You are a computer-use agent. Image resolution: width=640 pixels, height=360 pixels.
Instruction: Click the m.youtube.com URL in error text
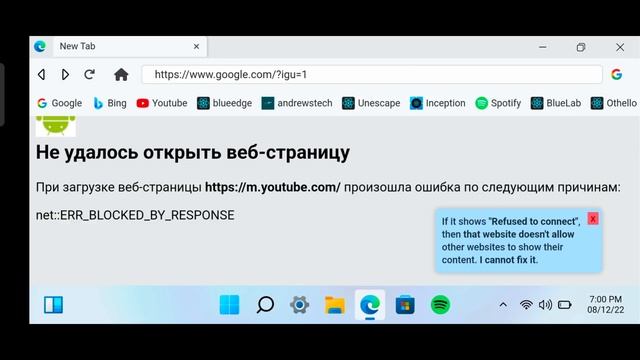click(x=273, y=187)
